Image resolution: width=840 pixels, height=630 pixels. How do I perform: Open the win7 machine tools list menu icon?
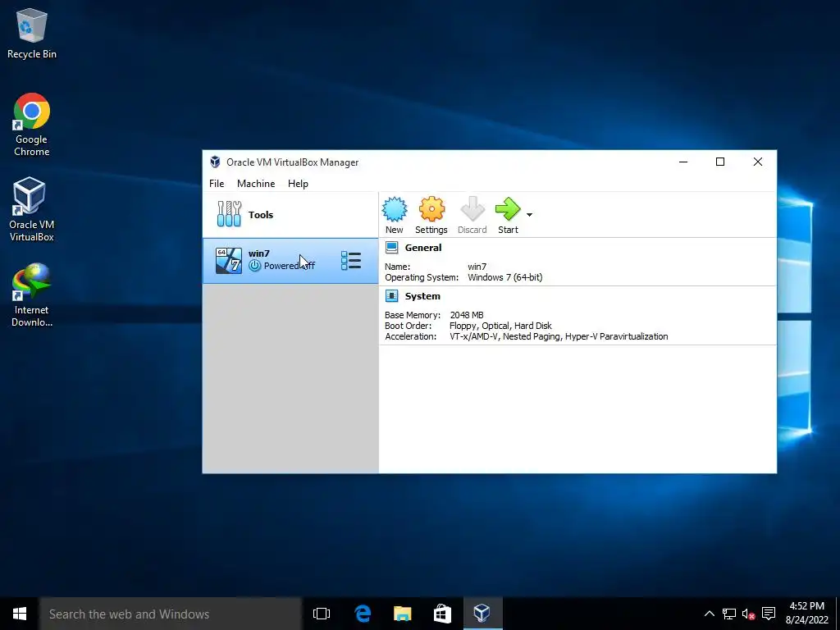click(x=351, y=260)
